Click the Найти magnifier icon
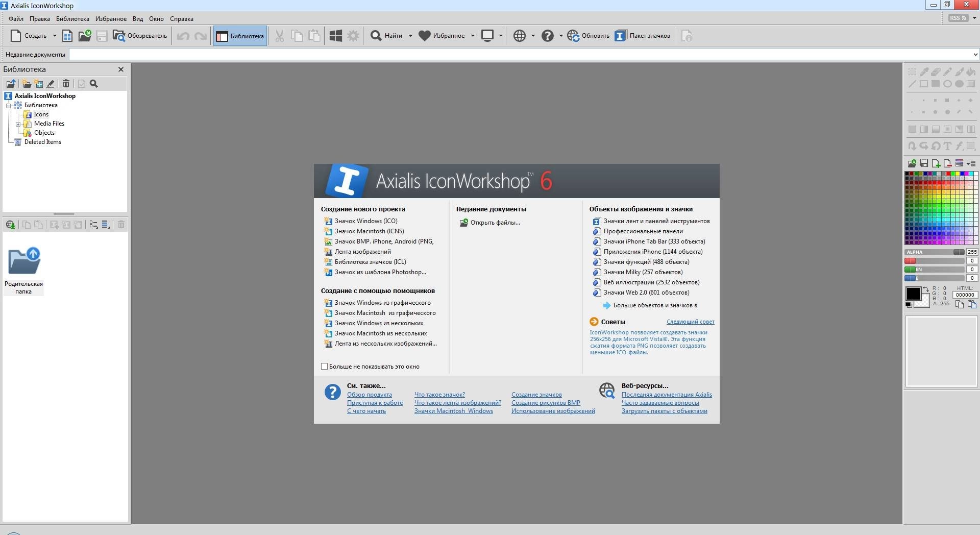980x535 pixels. [376, 36]
